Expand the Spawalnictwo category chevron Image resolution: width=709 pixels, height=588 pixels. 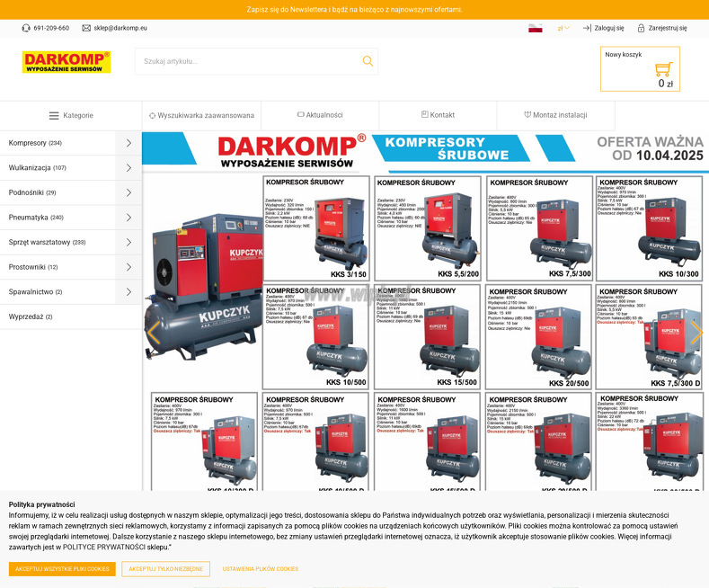pos(129,292)
